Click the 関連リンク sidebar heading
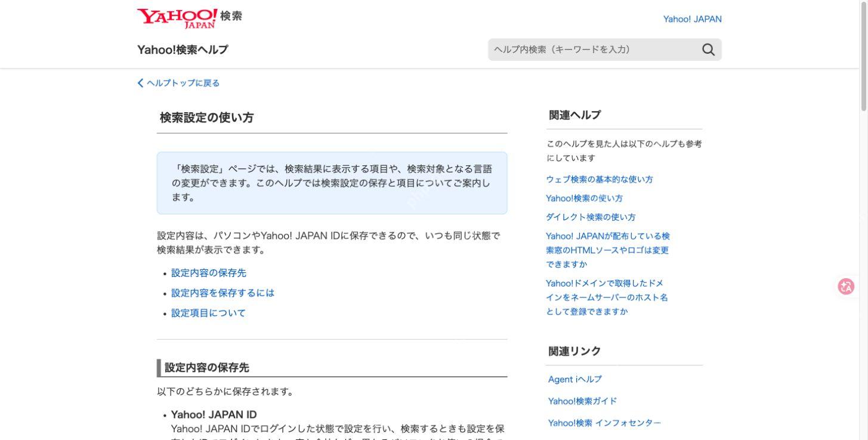 point(574,351)
